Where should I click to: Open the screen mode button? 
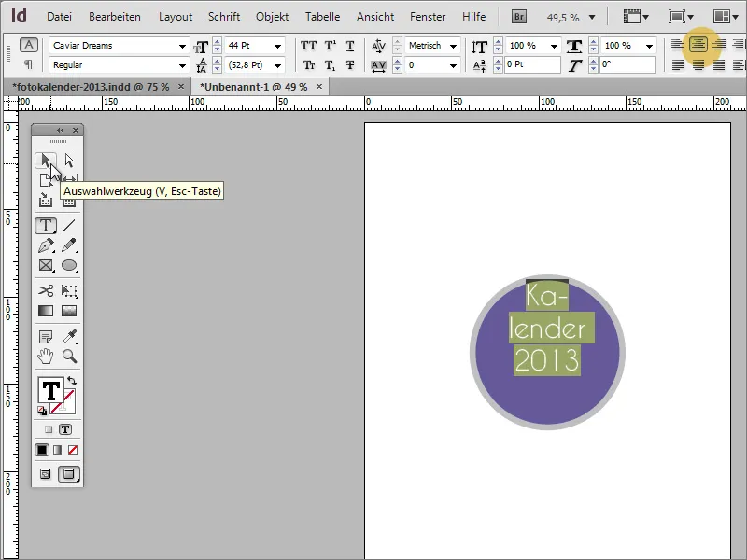(x=681, y=17)
